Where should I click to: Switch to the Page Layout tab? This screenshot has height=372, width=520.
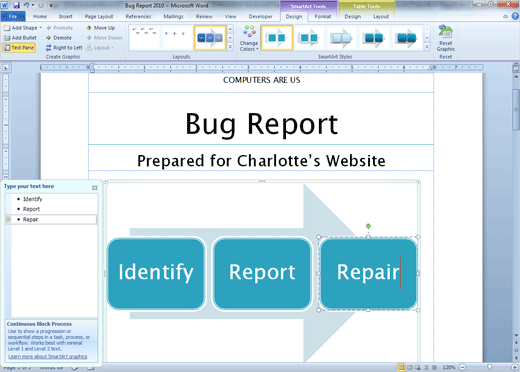(x=99, y=16)
